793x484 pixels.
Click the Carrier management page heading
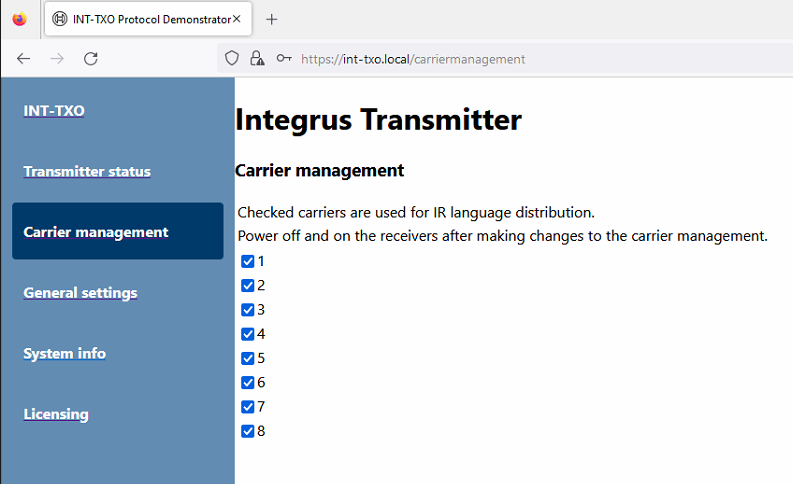point(320,171)
